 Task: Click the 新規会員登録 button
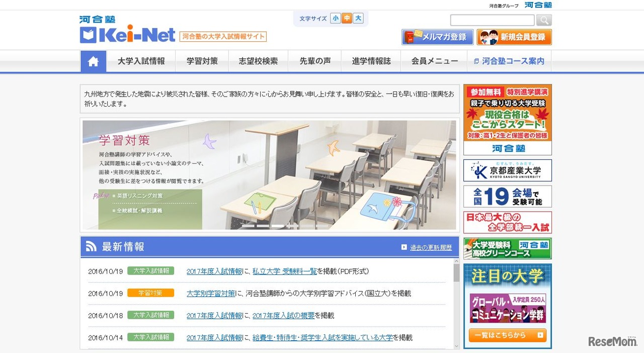click(x=514, y=37)
